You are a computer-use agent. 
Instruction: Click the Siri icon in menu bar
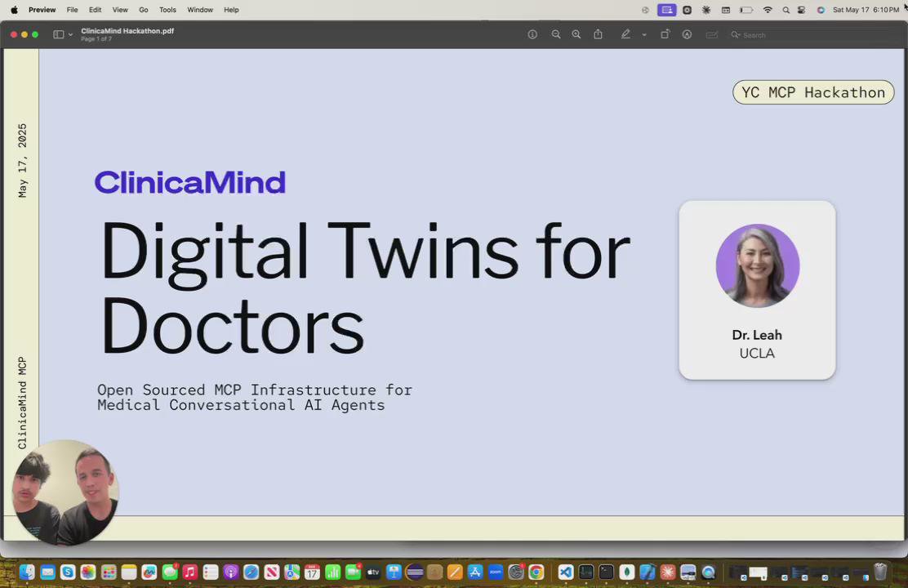pyautogui.click(x=821, y=10)
